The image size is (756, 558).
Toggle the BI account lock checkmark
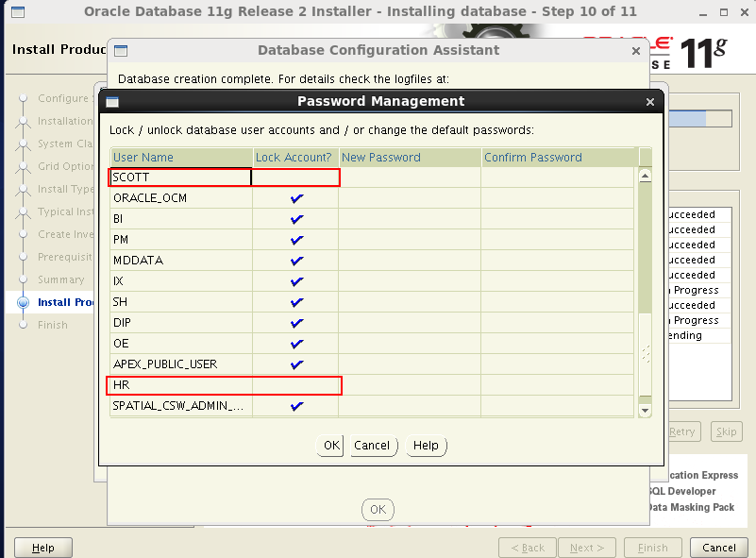coord(296,219)
